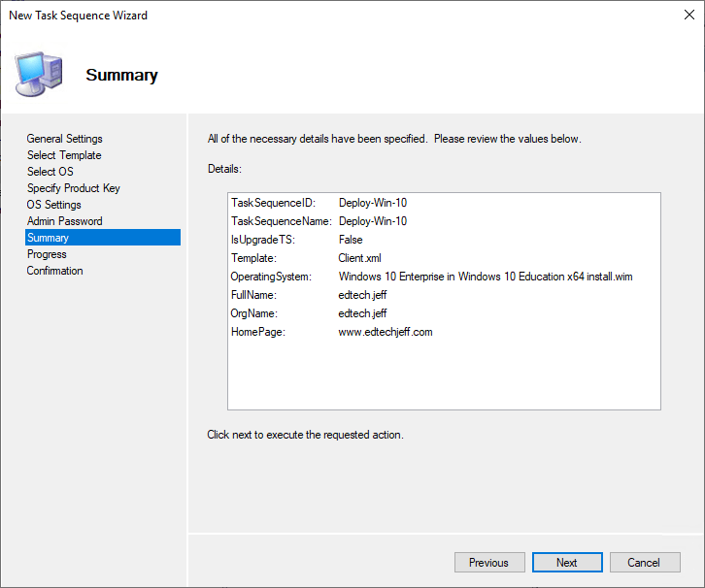Click Next to execute the action
Image resolution: width=705 pixels, height=588 pixels.
[566, 563]
